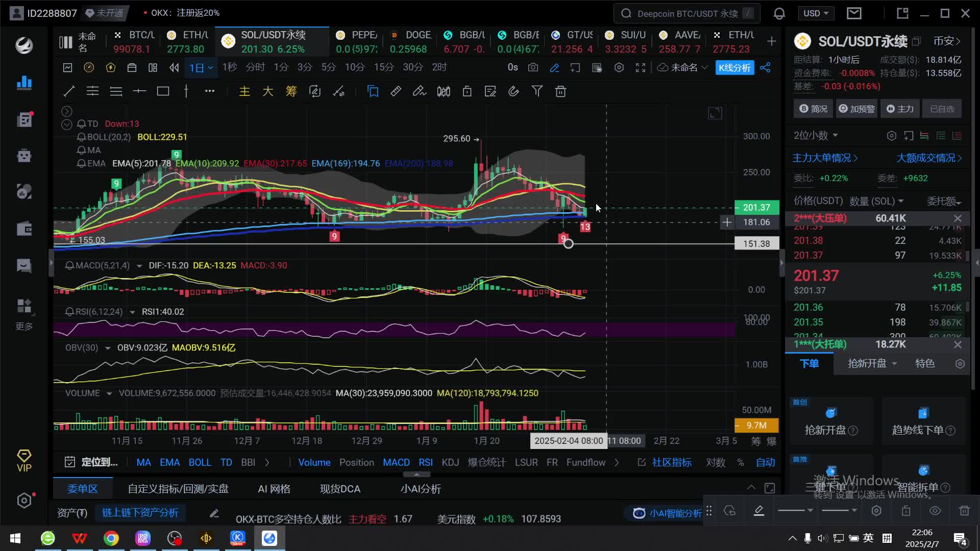
Task: Open the 1日 timeframe dropdown
Action: click(x=201, y=67)
